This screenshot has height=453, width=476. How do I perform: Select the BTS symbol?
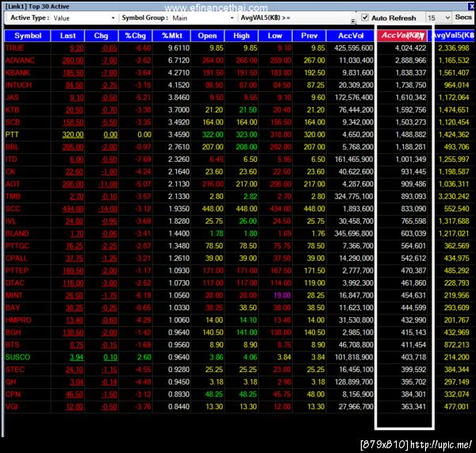click(13, 345)
